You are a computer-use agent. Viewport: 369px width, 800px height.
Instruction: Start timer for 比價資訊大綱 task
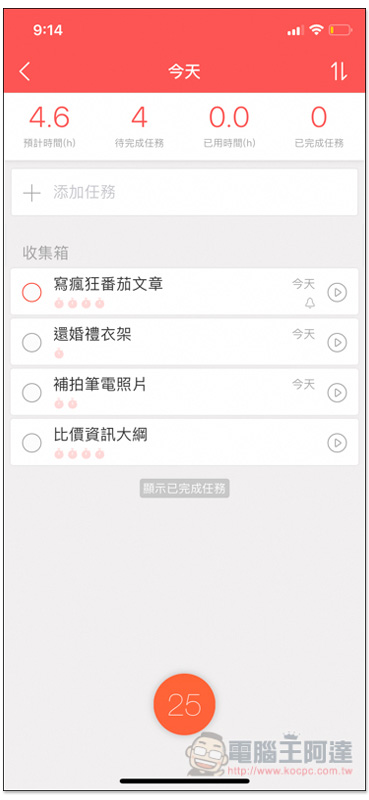click(x=337, y=442)
